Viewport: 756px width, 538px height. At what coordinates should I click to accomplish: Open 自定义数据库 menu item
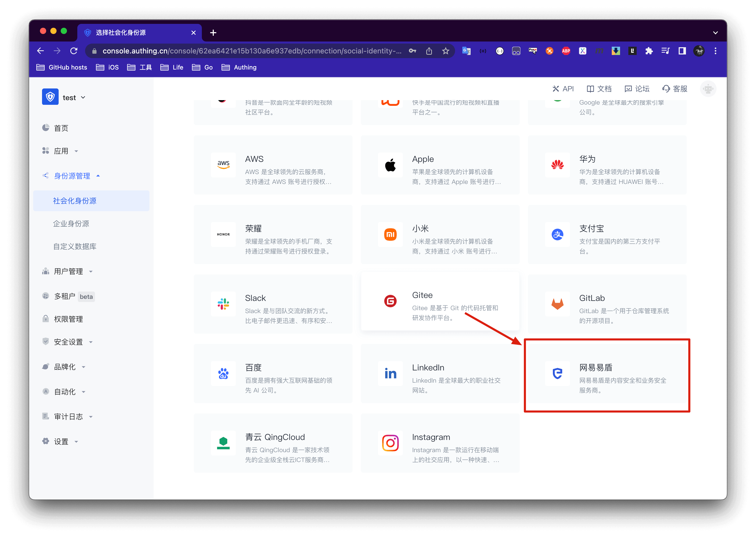click(75, 246)
